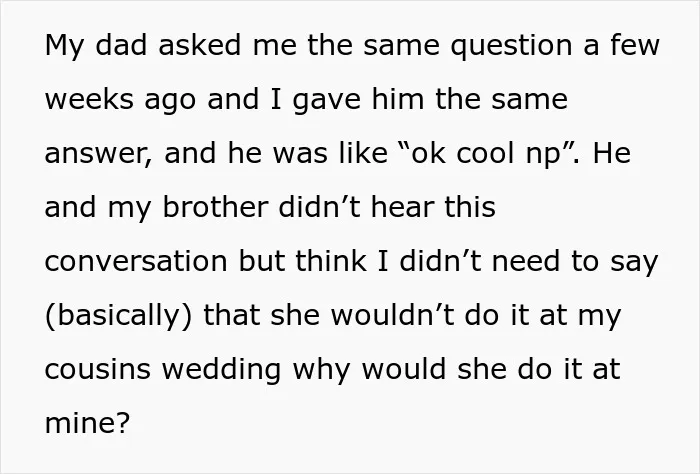Click the word "cousins"
The image size is (700, 474).
(x=98, y=370)
